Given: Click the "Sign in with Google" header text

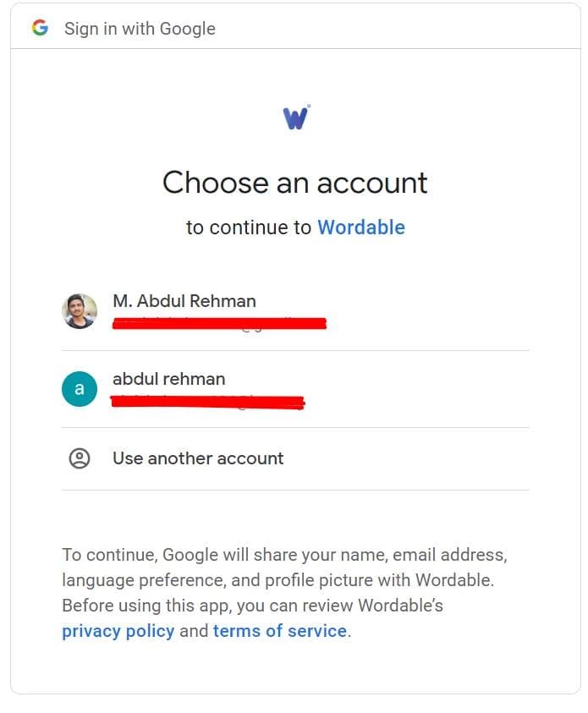Looking at the screenshot, I should pos(140,29).
